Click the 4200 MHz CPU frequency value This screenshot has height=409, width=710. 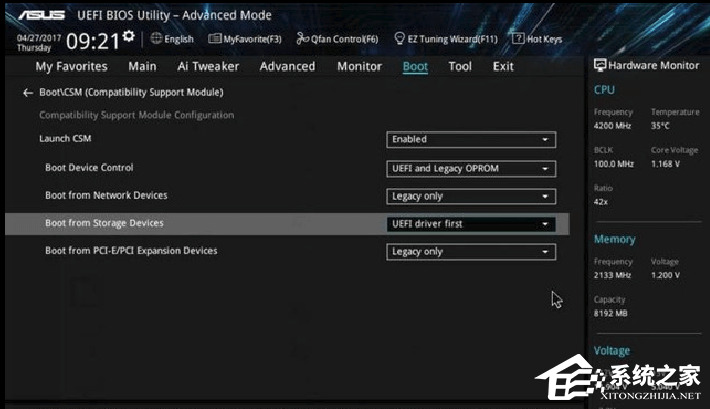[612, 125]
